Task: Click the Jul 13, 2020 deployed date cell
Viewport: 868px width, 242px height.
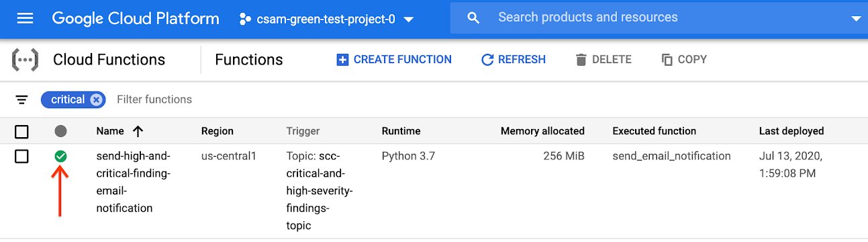Action: coord(791,165)
